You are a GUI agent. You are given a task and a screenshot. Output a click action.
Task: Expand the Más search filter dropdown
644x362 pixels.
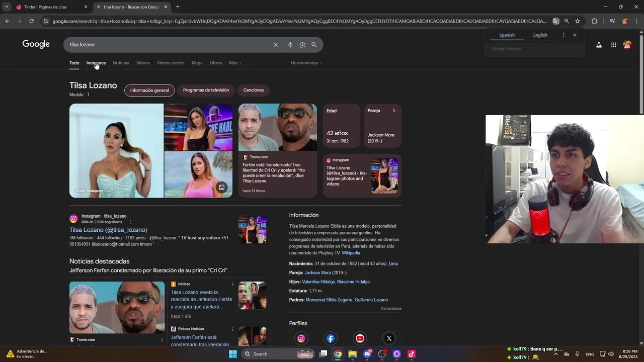pos(235,63)
